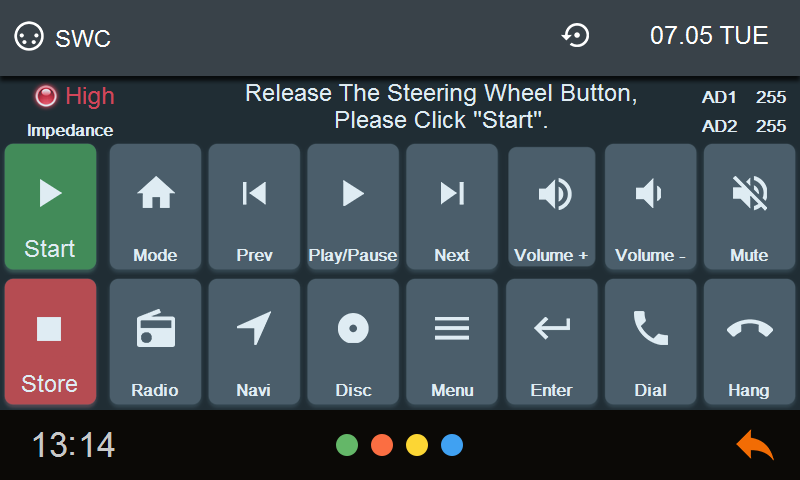Screen dimensions: 800x480
Task: Click the SWC title text
Action: (83, 38)
